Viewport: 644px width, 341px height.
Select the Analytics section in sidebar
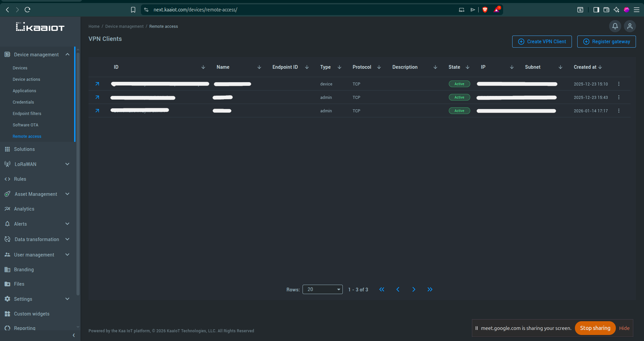tap(24, 209)
